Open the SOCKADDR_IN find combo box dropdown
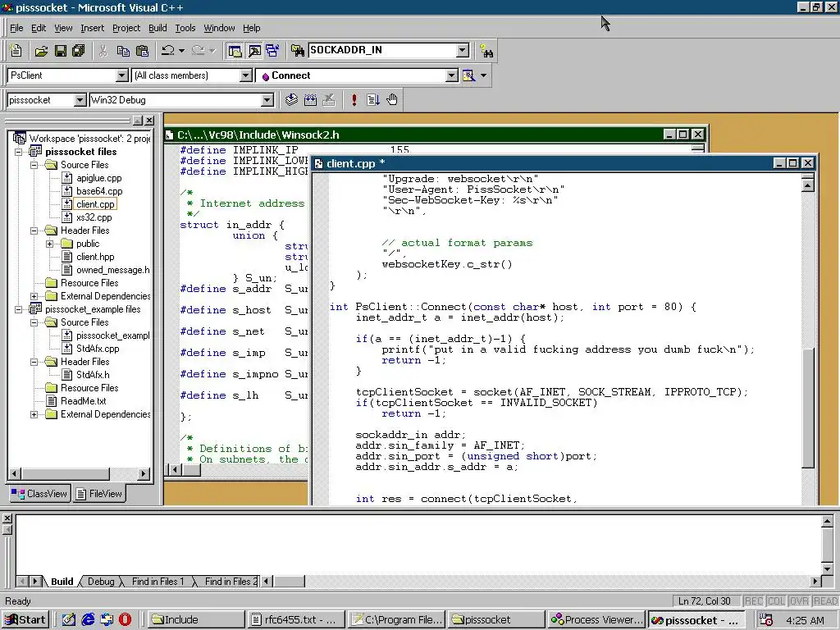 pos(463,50)
